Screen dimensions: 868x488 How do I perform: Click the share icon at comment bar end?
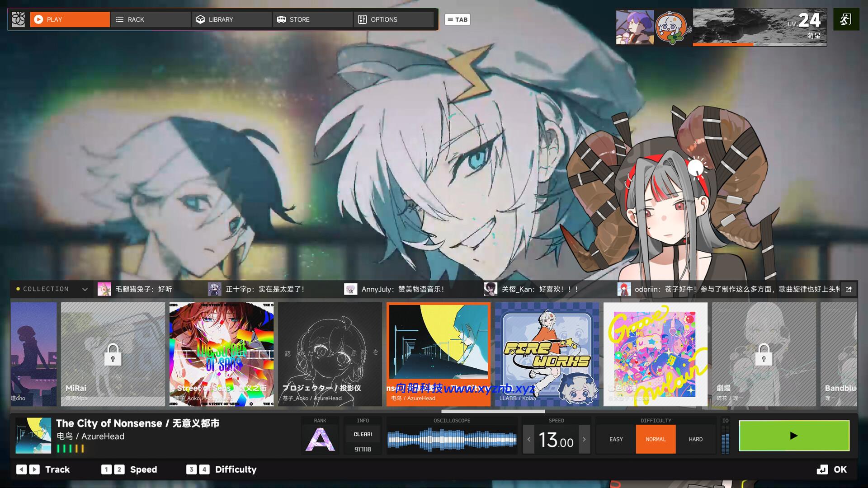pyautogui.click(x=849, y=289)
